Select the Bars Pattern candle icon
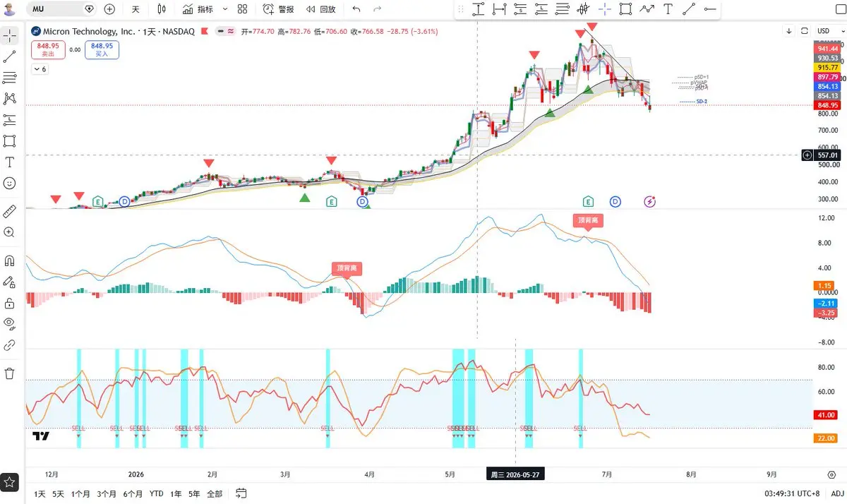Image resolution: width=847 pixels, height=504 pixels. [x=583, y=9]
